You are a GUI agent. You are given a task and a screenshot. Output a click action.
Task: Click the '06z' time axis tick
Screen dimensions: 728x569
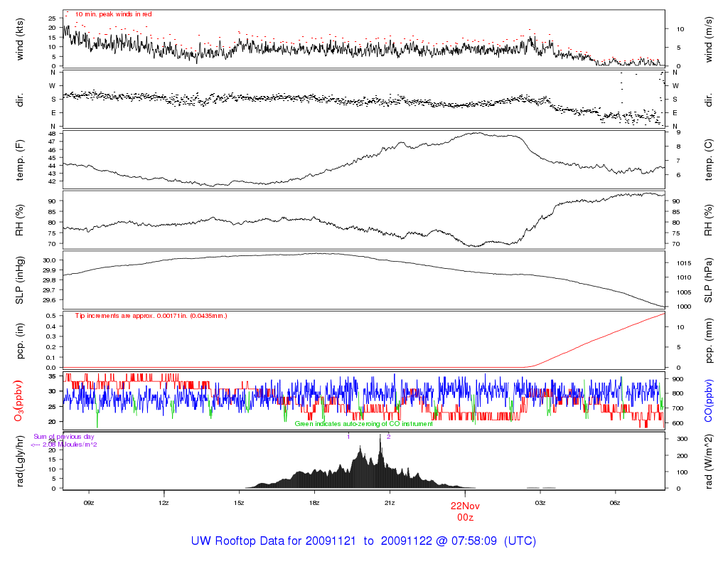pos(615,503)
